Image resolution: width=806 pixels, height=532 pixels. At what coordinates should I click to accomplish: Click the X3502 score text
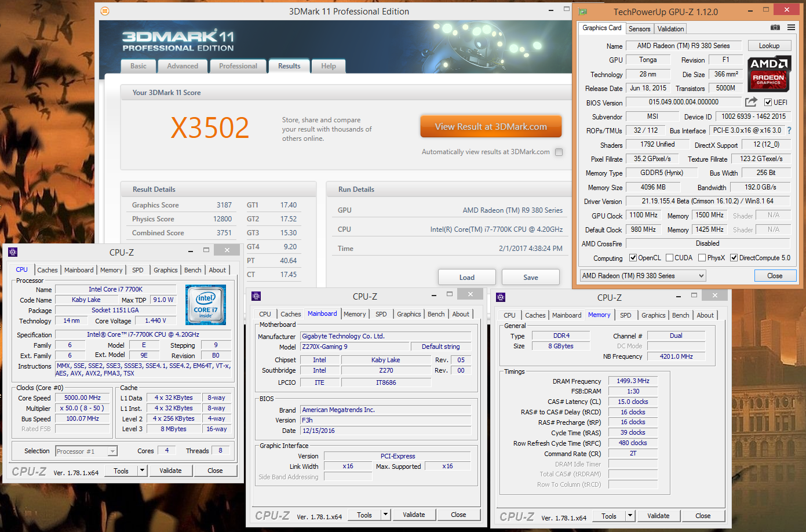[x=210, y=127]
